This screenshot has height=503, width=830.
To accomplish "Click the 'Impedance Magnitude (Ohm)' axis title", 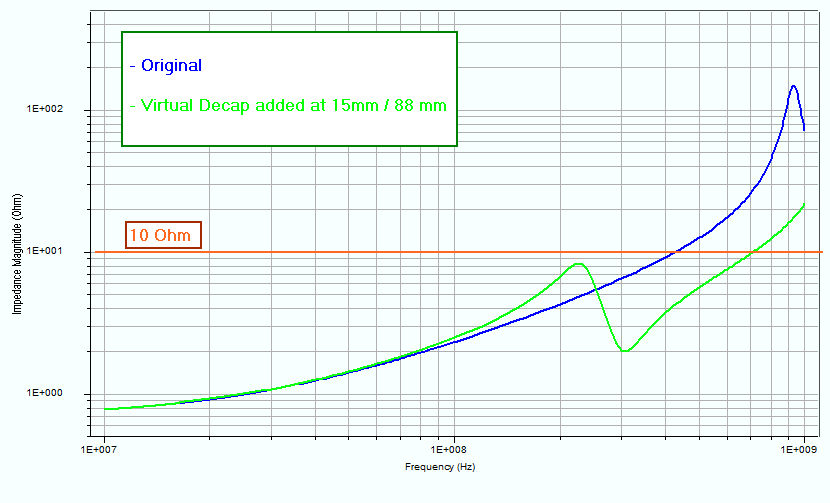I will [17, 254].
